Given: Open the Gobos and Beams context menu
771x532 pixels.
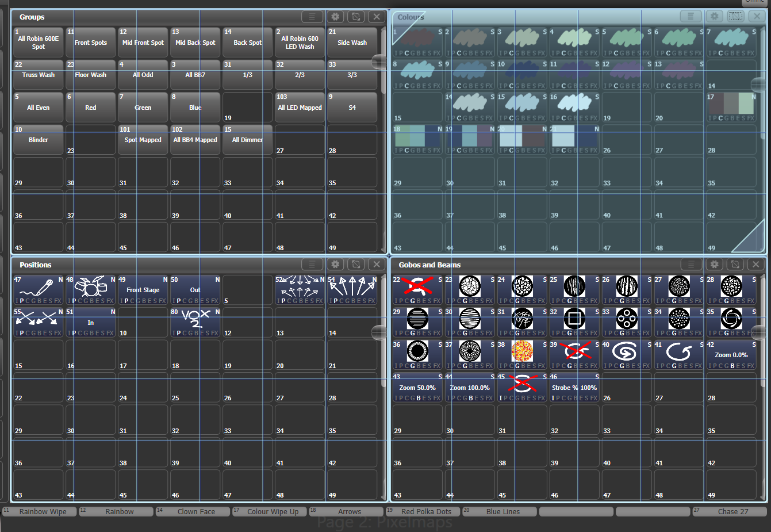Looking at the screenshot, I should (x=691, y=265).
